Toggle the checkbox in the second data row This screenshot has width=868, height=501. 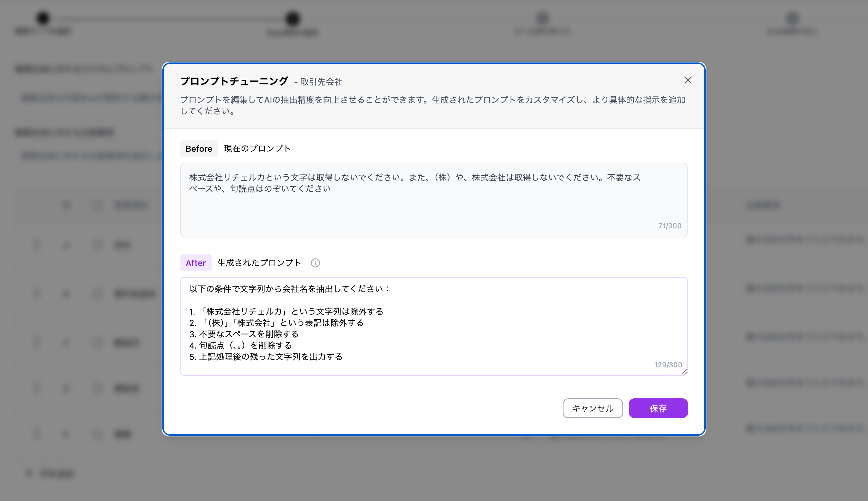click(97, 293)
